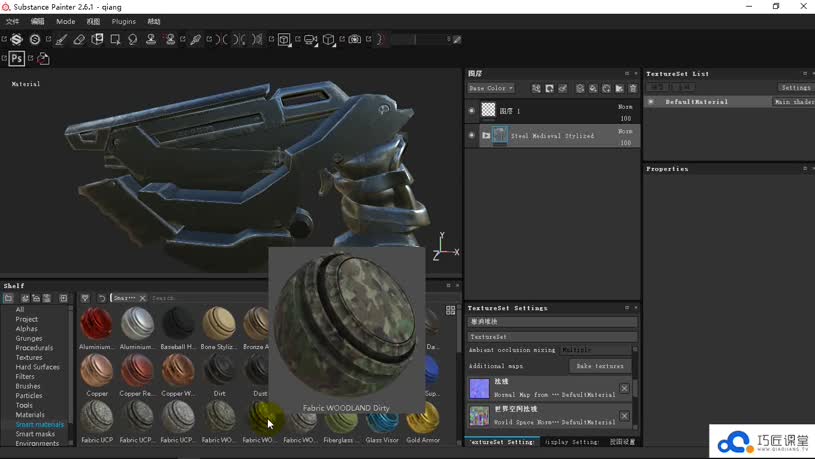The height and width of the screenshot is (459, 815).
Task: Hide the 图层 1 layer
Action: point(471,110)
